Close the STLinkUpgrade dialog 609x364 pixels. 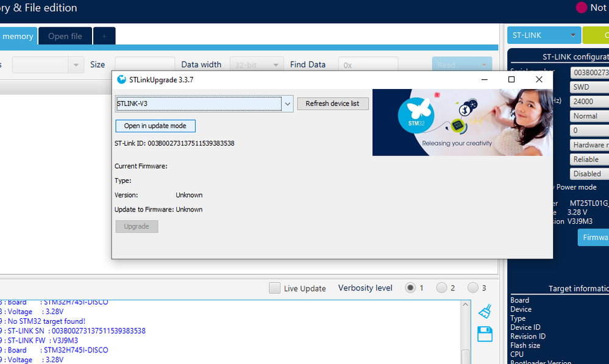(539, 79)
